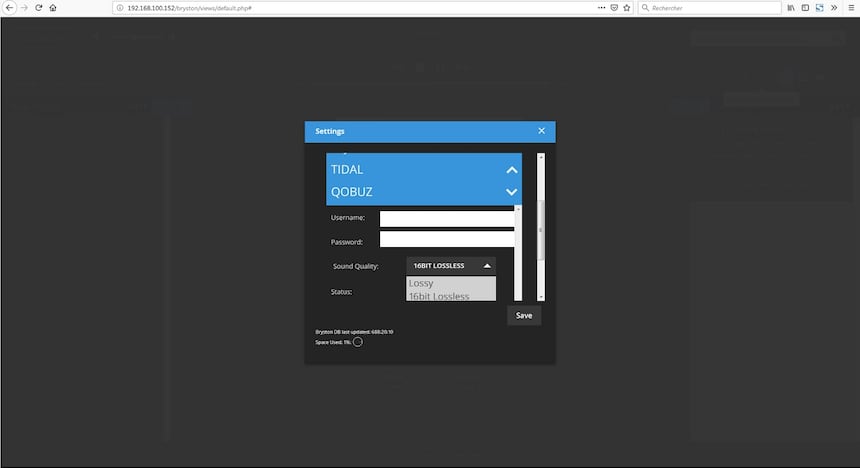The image size is (860, 468).
Task: Expand the QOBUZ section
Action: click(512, 192)
